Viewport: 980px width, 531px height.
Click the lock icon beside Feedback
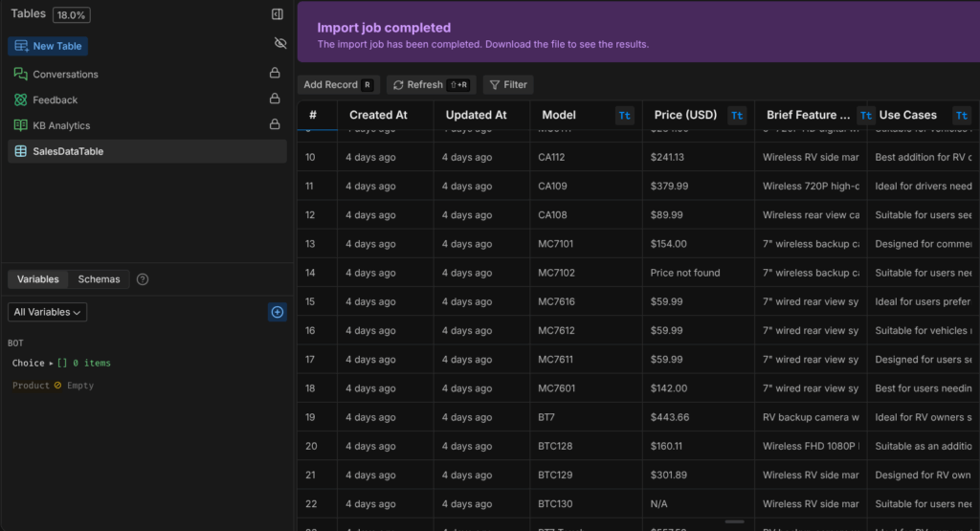click(275, 99)
